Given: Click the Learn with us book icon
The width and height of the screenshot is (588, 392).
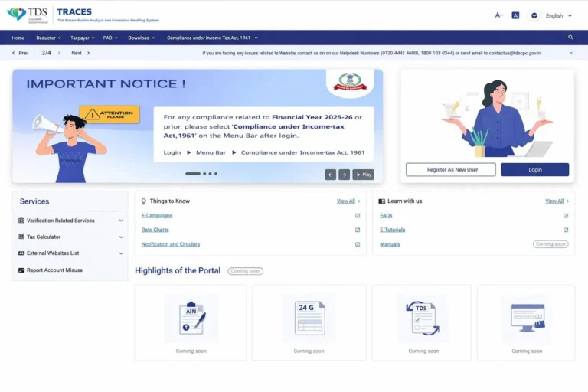Looking at the screenshot, I should [382, 201].
